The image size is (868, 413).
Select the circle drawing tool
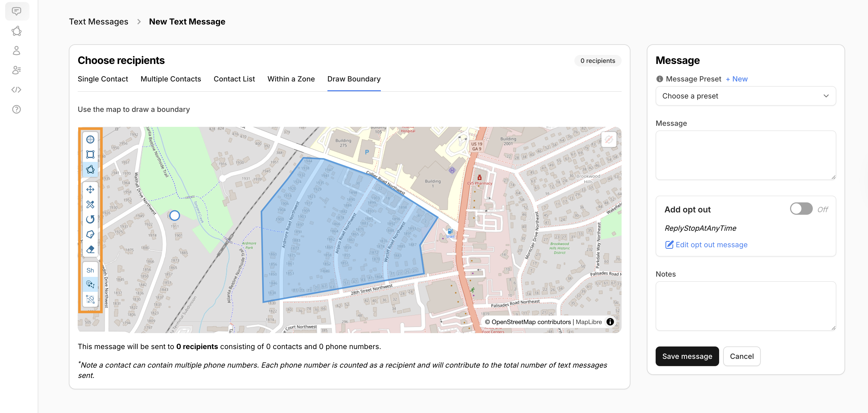pyautogui.click(x=90, y=139)
